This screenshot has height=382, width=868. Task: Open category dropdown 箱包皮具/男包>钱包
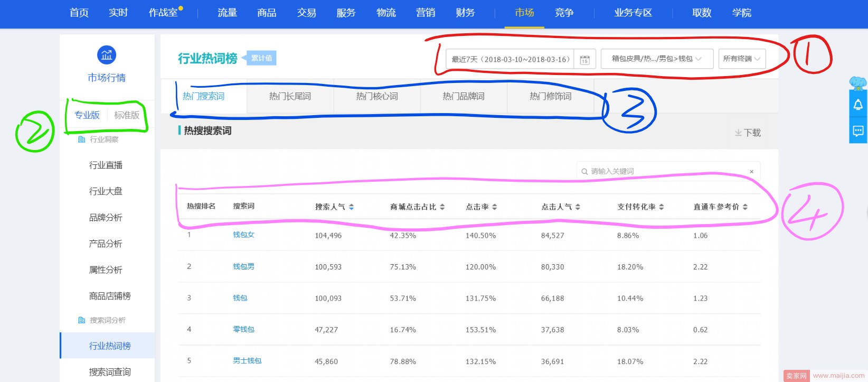[x=657, y=59]
